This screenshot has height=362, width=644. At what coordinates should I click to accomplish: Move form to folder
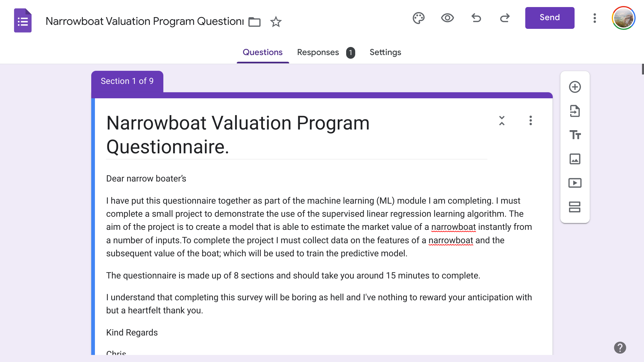tap(255, 22)
